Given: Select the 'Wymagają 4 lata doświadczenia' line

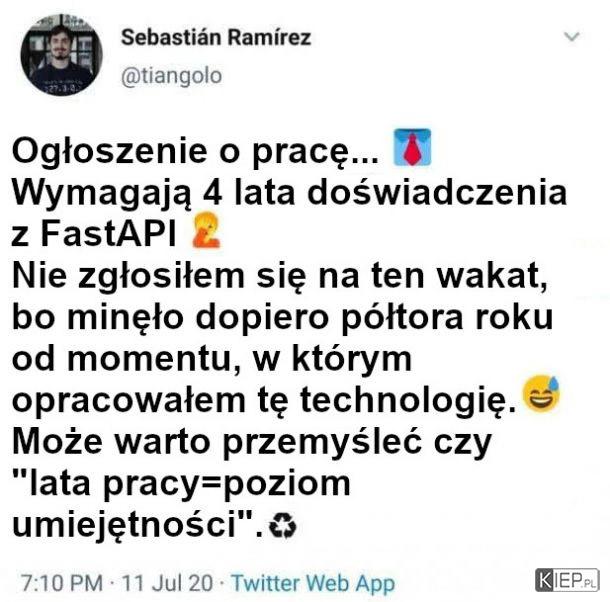Looking at the screenshot, I should click(x=289, y=194).
